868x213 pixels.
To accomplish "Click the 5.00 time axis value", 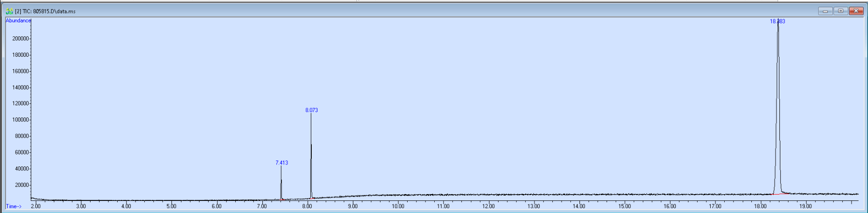I will click(x=171, y=206).
